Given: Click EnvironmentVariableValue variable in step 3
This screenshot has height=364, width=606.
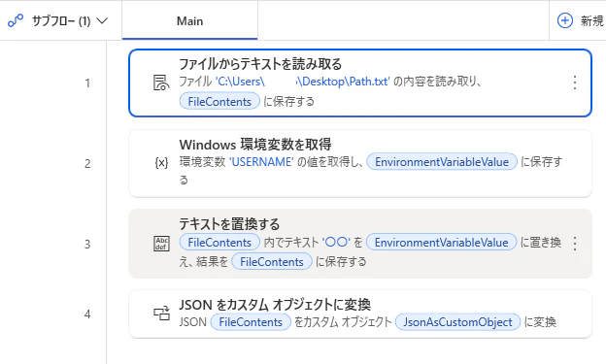Looking at the screenshot, I should click(441, 243).
